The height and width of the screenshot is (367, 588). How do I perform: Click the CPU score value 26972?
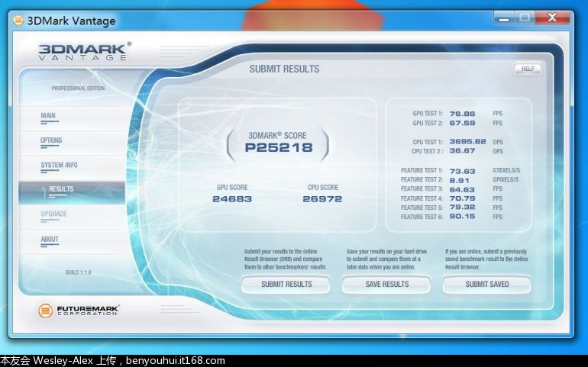322,199
